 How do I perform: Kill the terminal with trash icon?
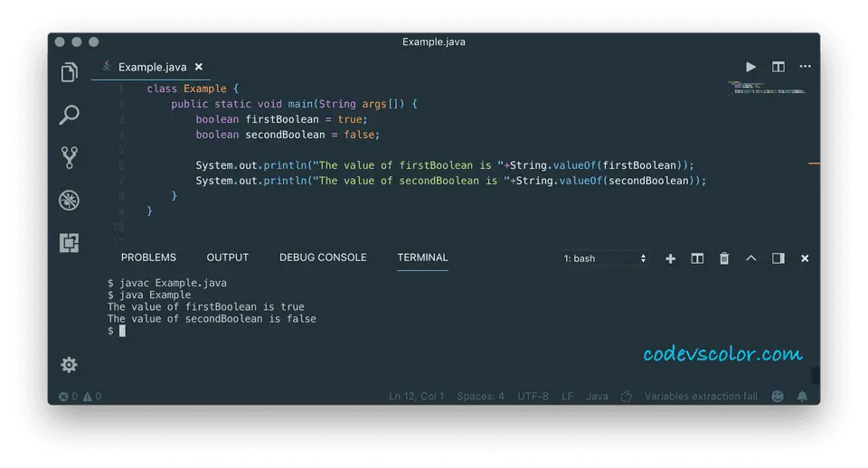[724, 258]
